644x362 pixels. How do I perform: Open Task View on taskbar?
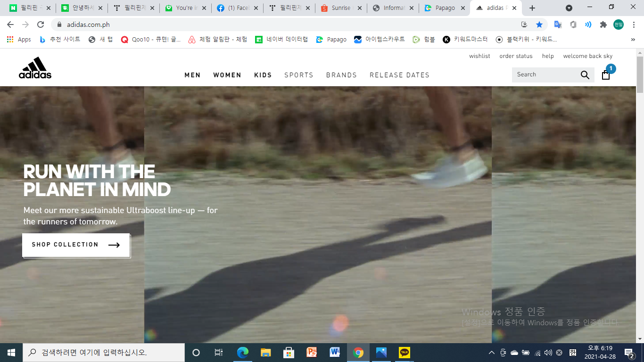219,353
